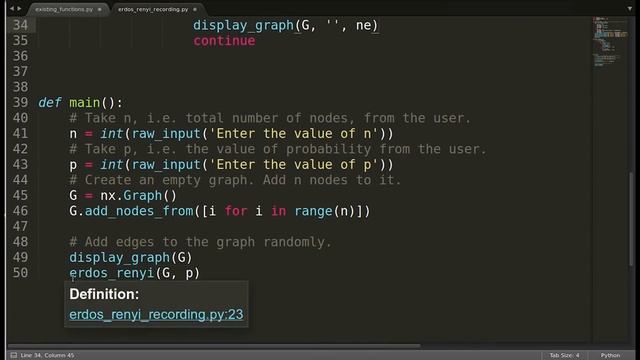
Task: Click the 'for' keyword on line 46
Action: (236, 211)
